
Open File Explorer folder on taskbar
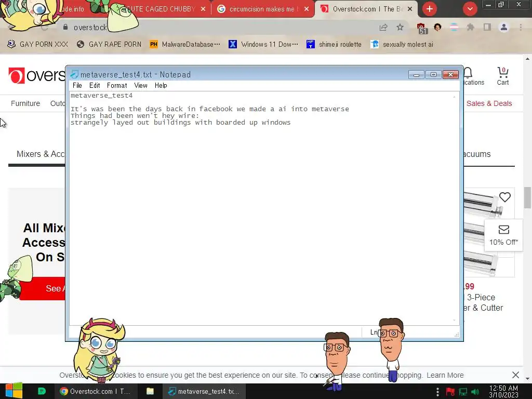coord(150,391)
